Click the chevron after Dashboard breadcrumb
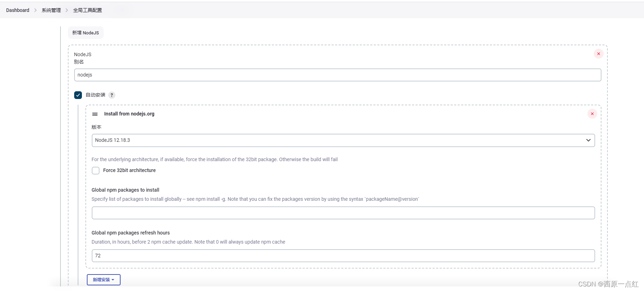This screenshot has width=644, height=291. tap(36, 10)
